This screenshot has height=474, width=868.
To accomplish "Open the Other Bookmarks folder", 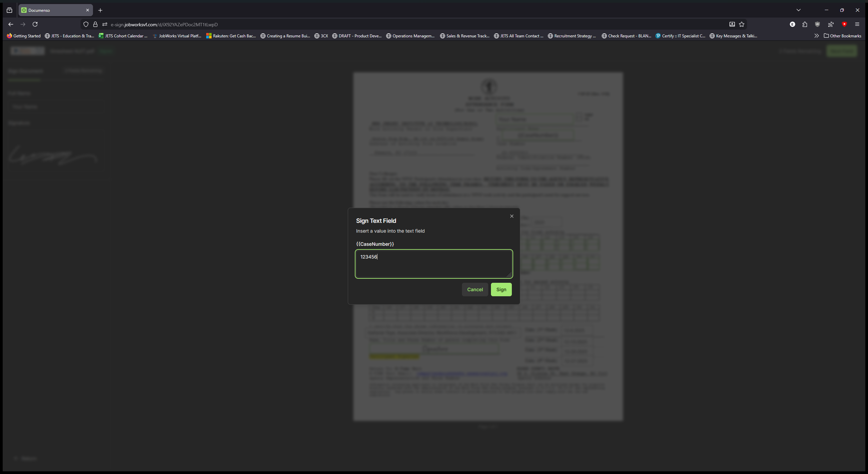I will pos(842,36).
